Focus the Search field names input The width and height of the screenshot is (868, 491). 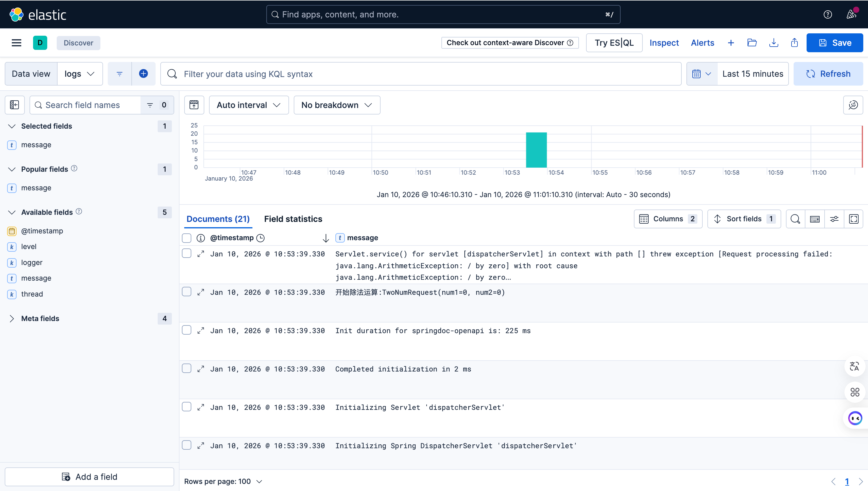[x=85, y=105]
